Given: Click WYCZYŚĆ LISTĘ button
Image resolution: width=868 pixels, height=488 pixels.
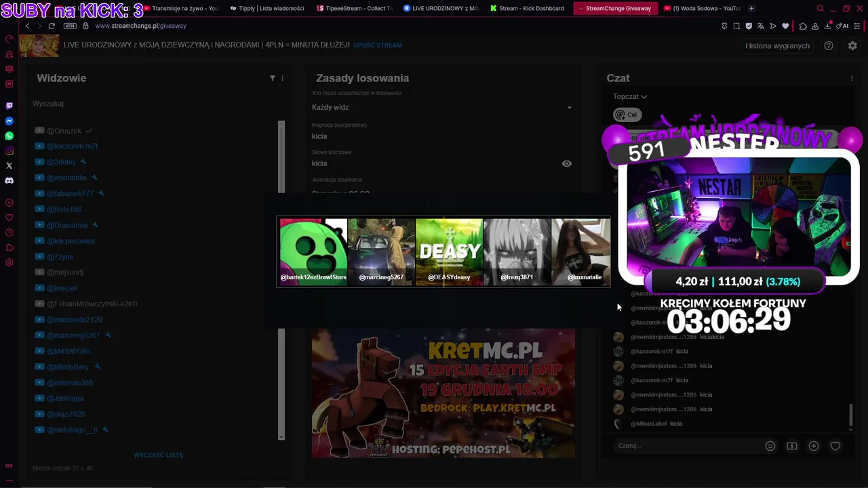Looking at the screenshot, I should pos(159,455).
